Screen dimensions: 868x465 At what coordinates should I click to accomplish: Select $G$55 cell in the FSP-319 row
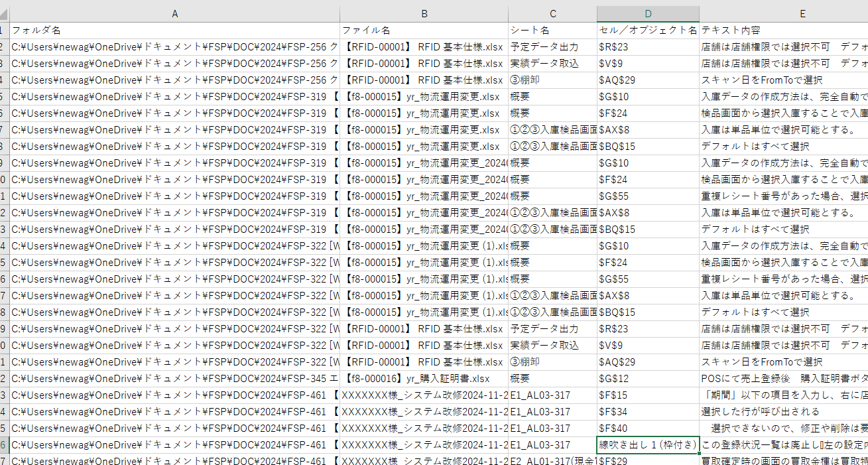649,196
